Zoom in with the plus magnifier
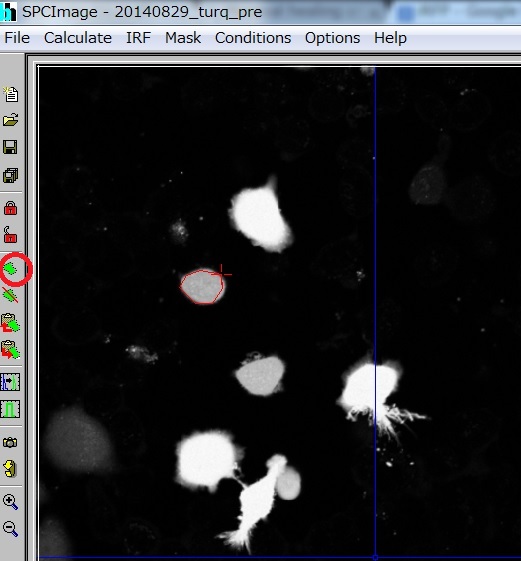 pyautogui.click(x=10, y=502)
